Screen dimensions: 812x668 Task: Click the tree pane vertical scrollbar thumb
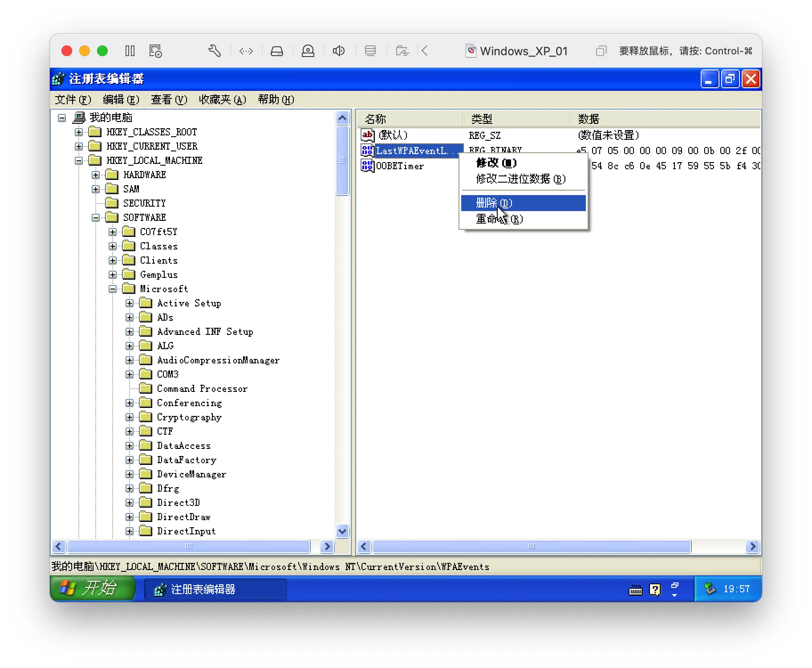pyautogui.click(x=342, y=160)
